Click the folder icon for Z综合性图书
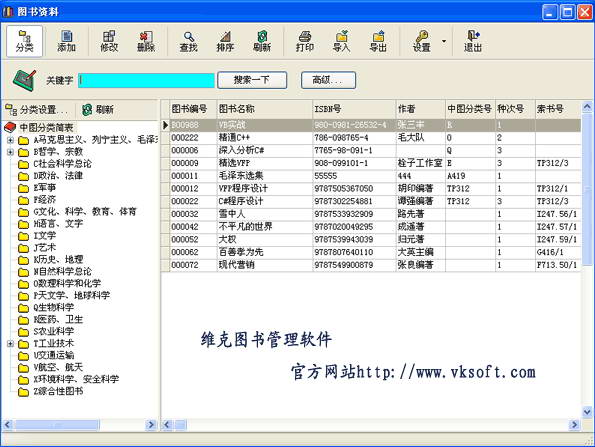This screenshot has width=595, height=447. point(23,392)
